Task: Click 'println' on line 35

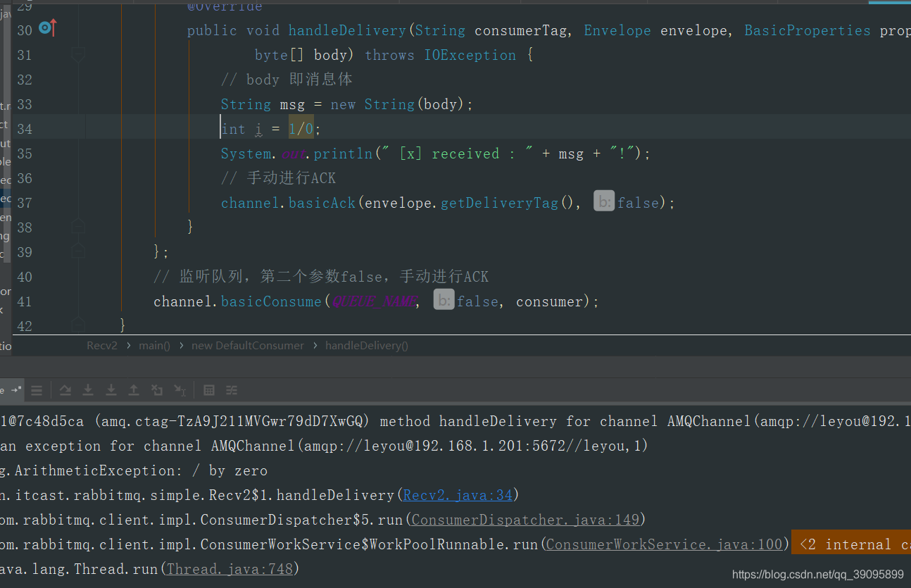Action: click(343, 154)
